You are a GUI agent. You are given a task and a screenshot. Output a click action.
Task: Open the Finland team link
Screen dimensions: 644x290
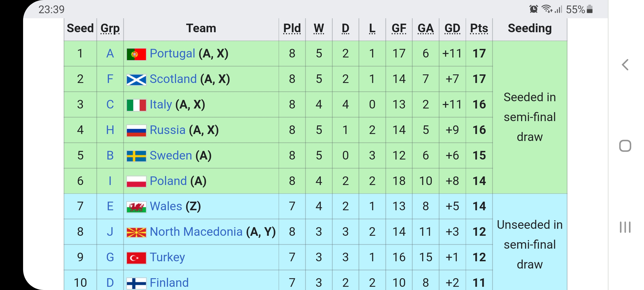coord(169,283)
